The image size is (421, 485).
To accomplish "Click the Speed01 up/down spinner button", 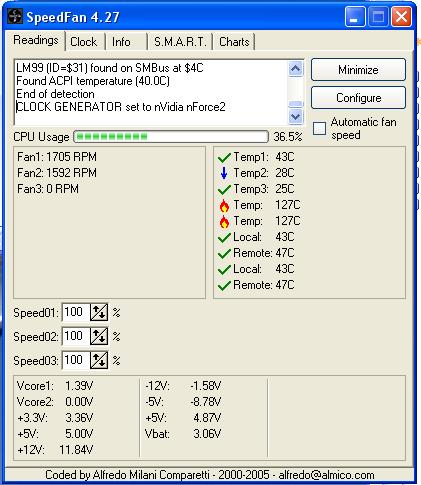I will tap(99, 312).
